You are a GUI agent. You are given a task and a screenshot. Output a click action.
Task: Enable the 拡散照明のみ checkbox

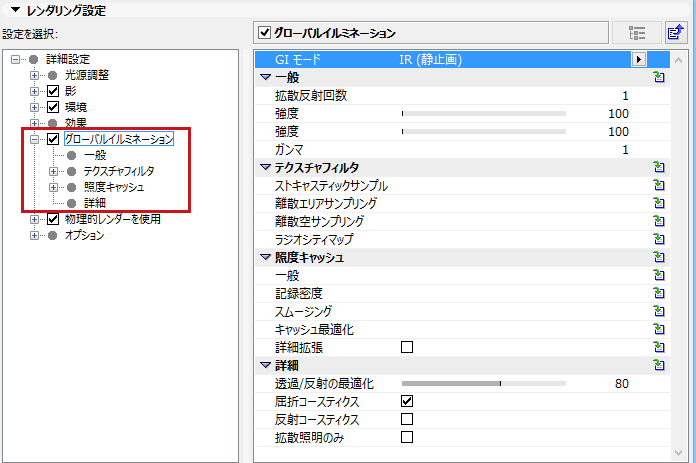point(407,437)
